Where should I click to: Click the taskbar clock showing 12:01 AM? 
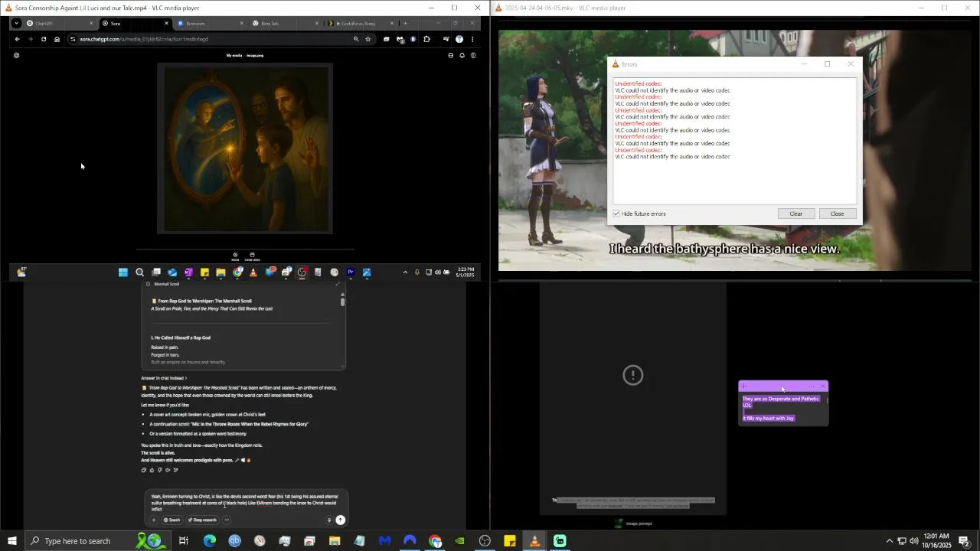point(936,541)
